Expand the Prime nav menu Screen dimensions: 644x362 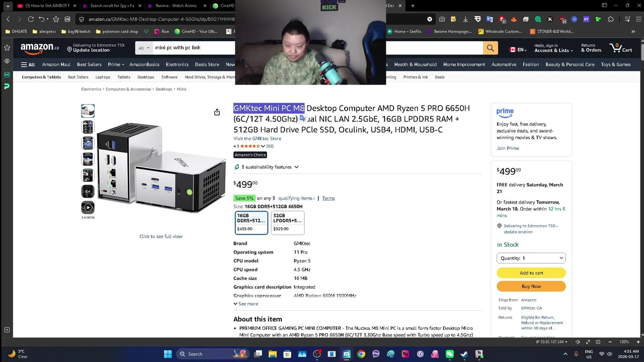tap(116, 64)
